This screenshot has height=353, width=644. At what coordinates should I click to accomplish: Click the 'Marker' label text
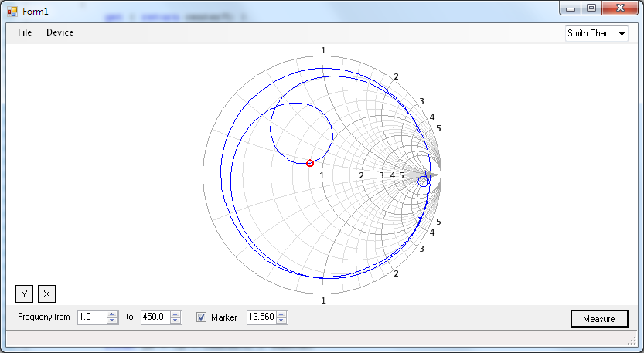(224, 317)
